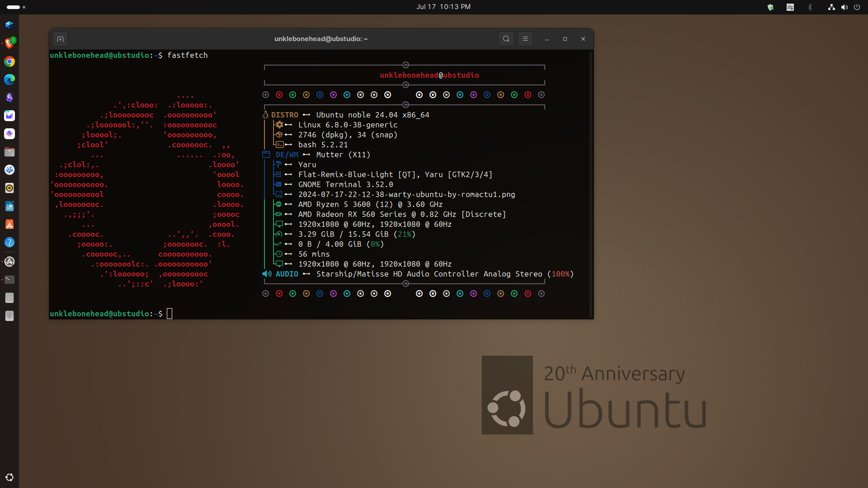
Task: Open the terminal search
Action: [x=506, y=39]
